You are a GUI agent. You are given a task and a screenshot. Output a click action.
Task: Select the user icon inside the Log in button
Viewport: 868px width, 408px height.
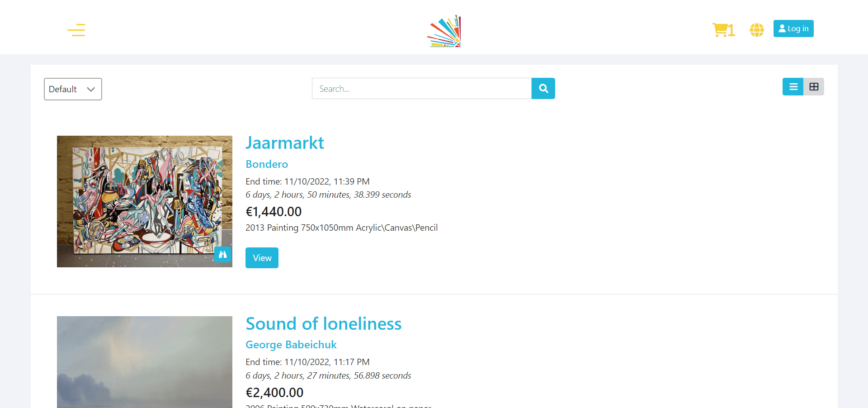(x=782, y=28)
